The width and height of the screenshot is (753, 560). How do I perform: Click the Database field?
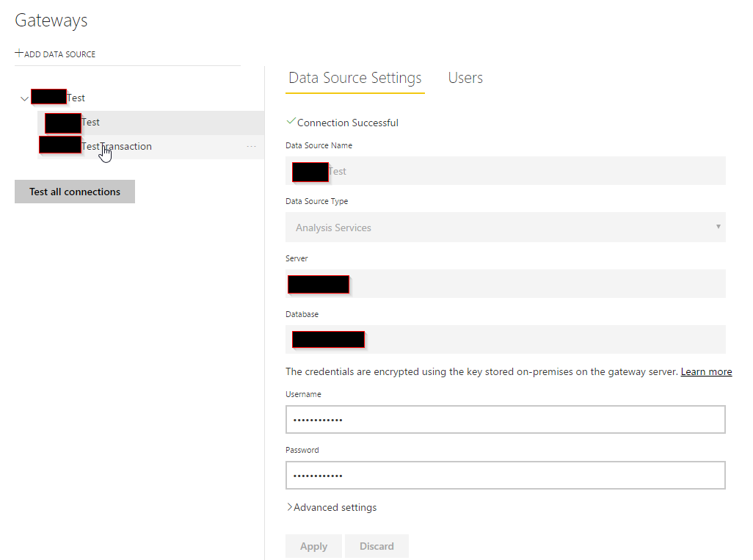point(505,340)
